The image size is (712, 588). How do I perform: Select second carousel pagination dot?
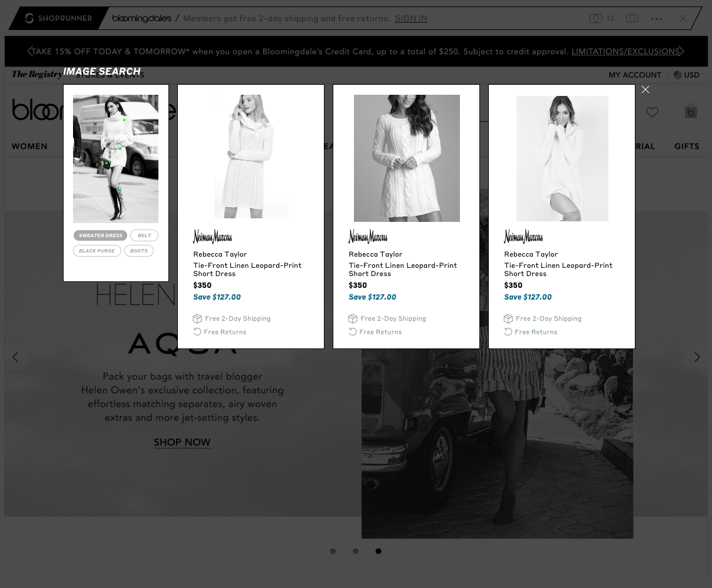356,552
